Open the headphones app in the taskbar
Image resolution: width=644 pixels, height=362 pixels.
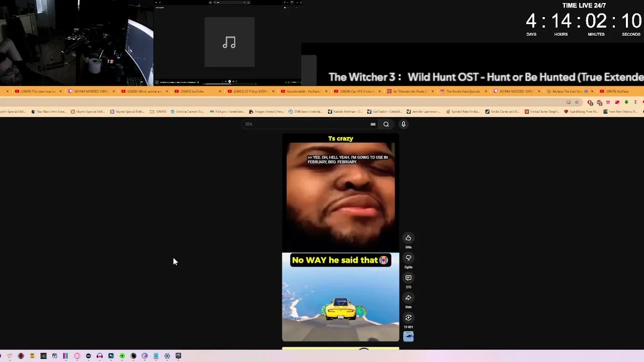[x=100, y=356]
